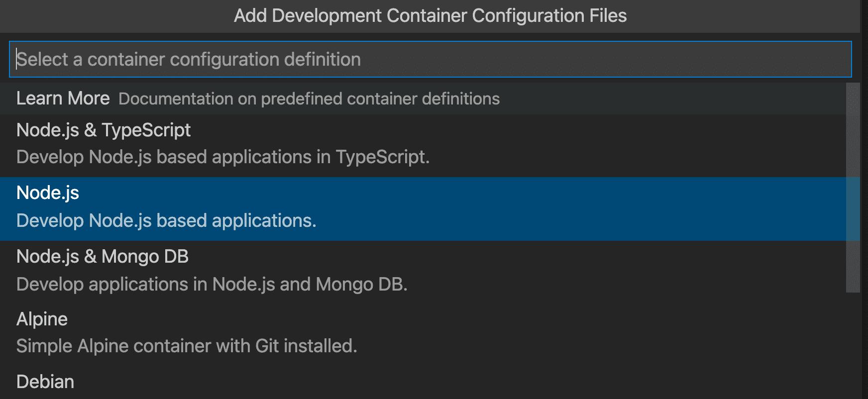Focus the container configuration definition search field
The image size is (868, 399).
[x=430, y=59]
